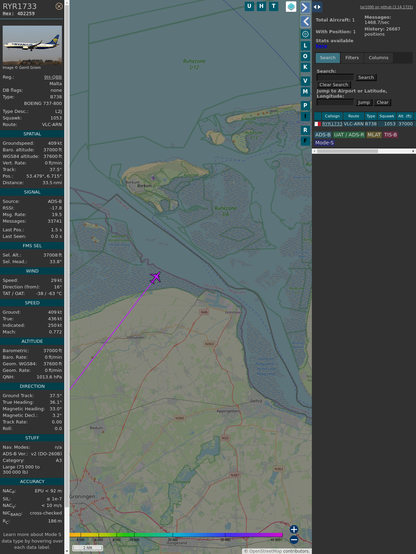Click the M map option button
Image resolution: width=416 pixels, height=554 pixels.
[x=305, y=92]
